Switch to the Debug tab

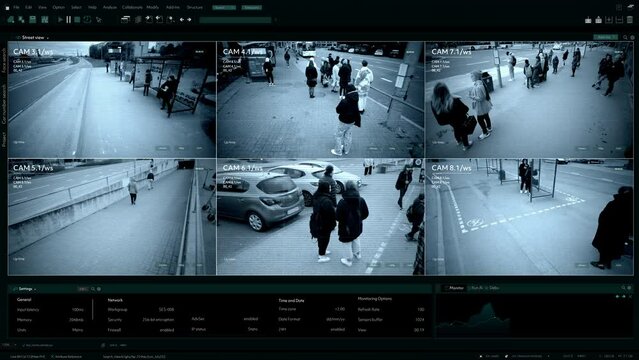[x=494, y=288]
